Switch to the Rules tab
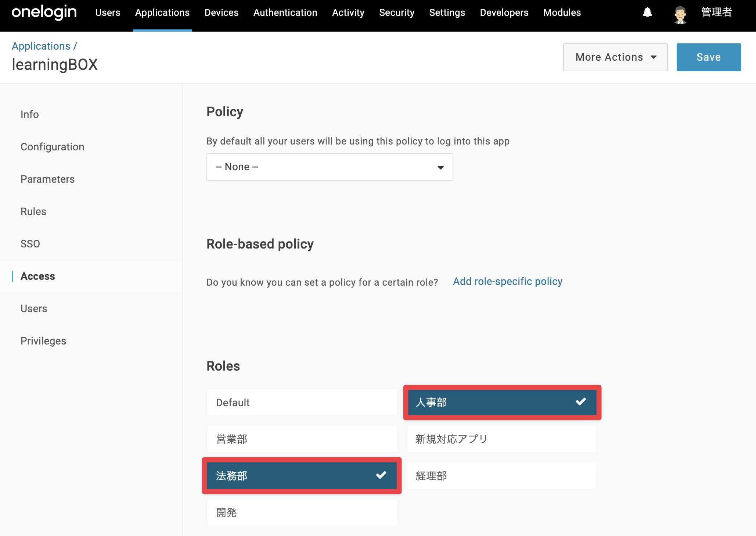756x536 pixels. pos(33,211)
